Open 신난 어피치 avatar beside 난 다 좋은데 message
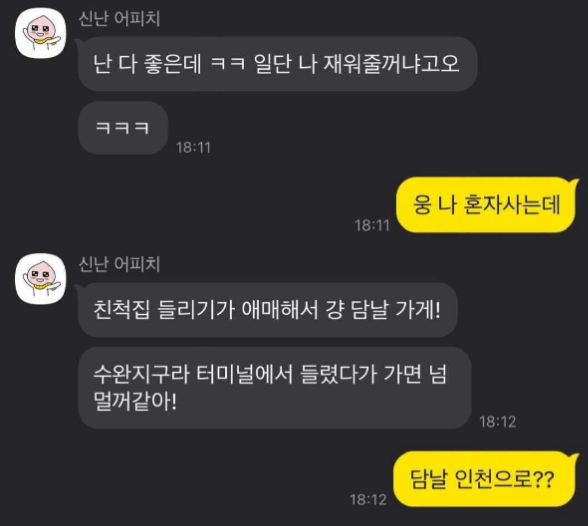The width and height of the screenshot is (588, 526). click(40, 33)
